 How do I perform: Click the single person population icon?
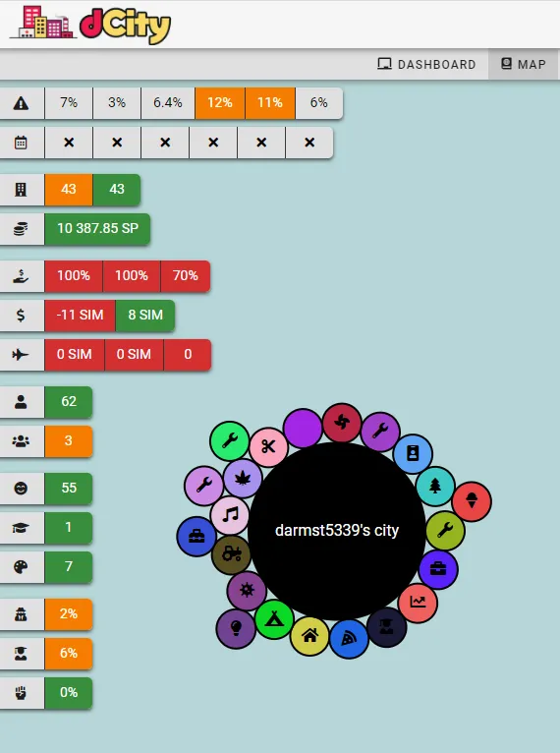click(x=21, y=402)
